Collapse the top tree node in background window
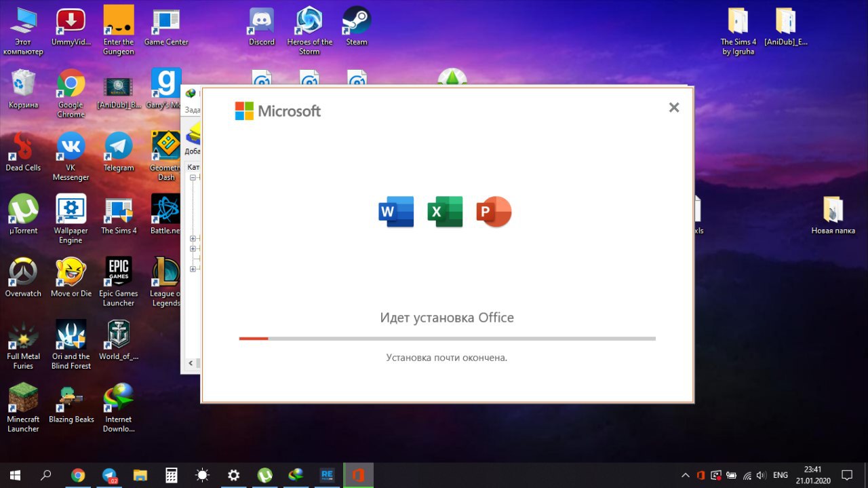The width and height of the screenshot is (868, 488). pyautogui.click(x=193, y=177)
